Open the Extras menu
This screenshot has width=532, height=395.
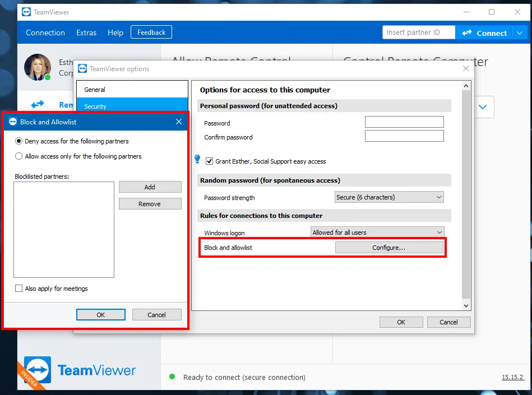pyautogui.click(x=86, y=32)
